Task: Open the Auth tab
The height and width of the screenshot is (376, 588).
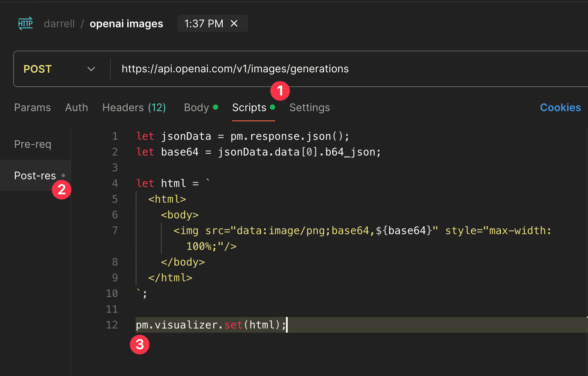Action: pyautogui.click(x=76, y=108)
